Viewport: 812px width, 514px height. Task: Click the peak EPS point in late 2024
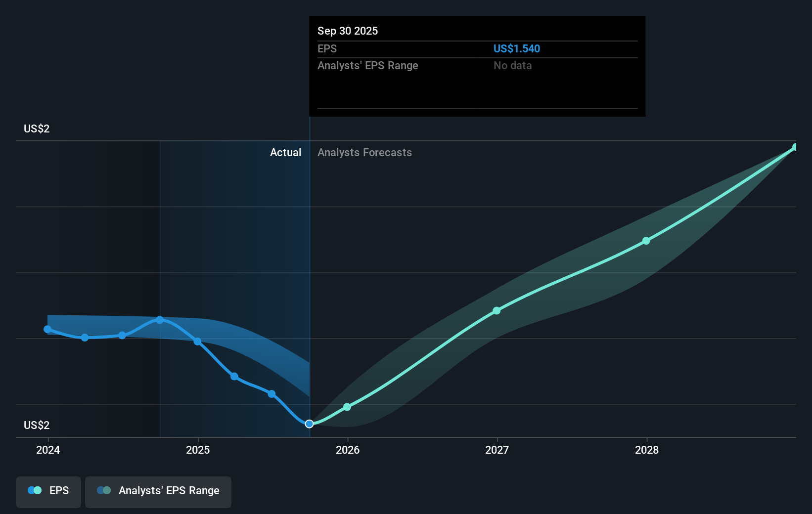coord(160,320)
